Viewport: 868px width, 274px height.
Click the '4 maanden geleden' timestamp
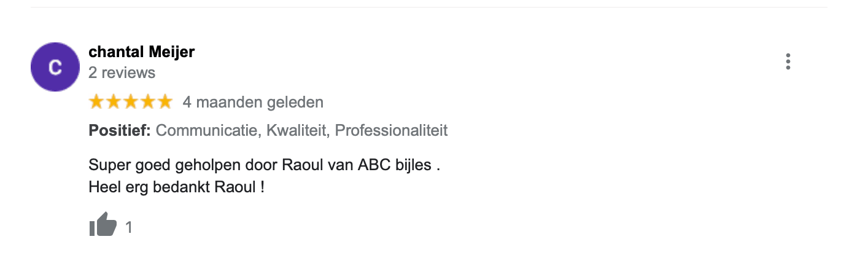[252, 102]
